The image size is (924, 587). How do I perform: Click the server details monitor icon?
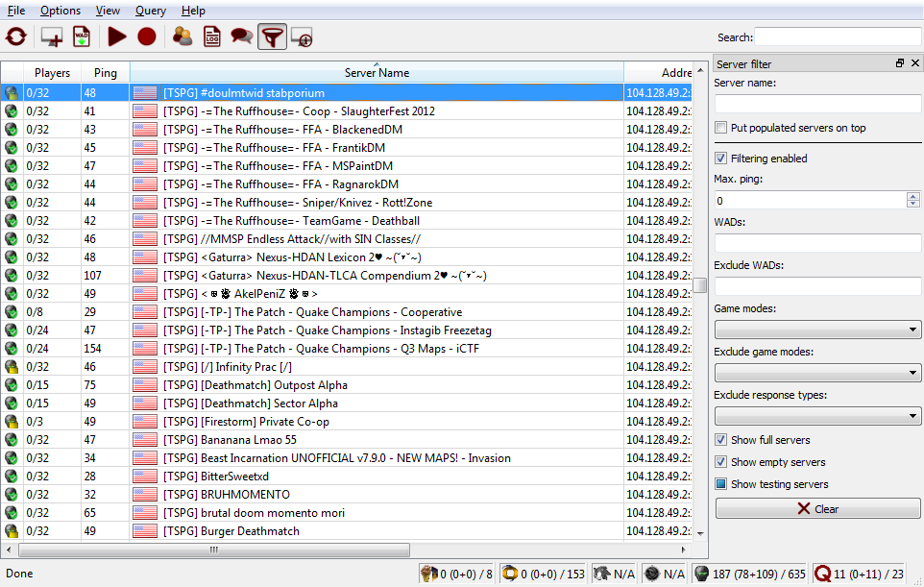302,37
